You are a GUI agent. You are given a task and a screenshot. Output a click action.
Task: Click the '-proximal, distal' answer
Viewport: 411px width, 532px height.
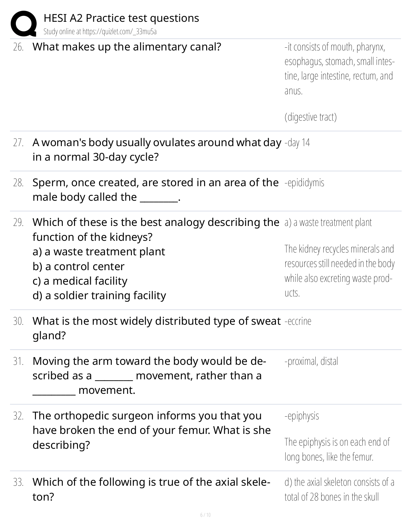tap(311, 361)
